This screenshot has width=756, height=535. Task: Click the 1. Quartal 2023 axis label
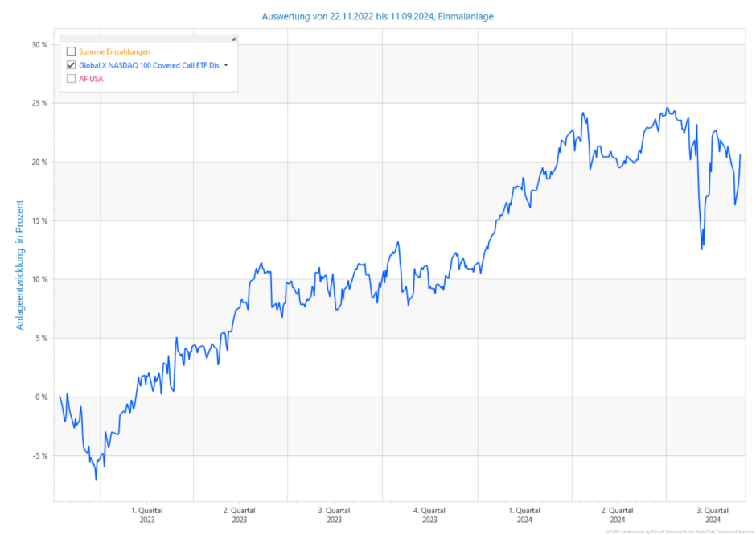tap(146, 515)
